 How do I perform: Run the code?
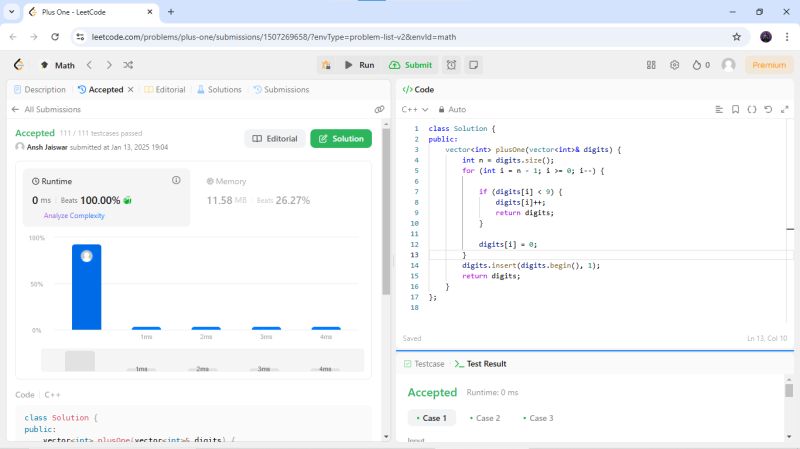tap(360, 65)
